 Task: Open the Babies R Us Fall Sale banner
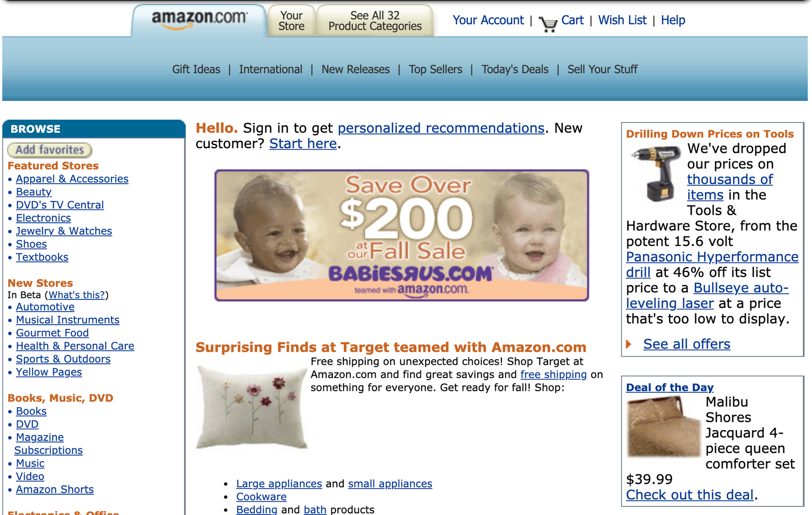401,235
